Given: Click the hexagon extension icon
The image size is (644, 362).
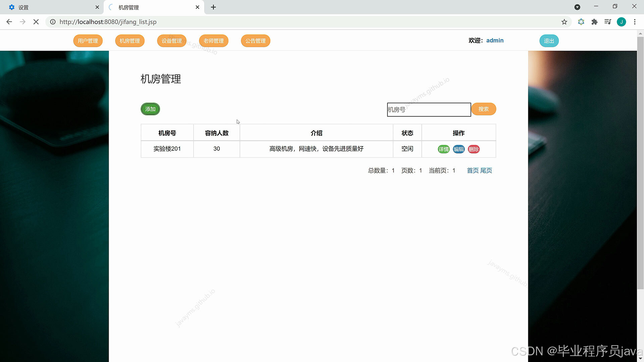Looking at the screenshot, I should click(x=581, y=22).
